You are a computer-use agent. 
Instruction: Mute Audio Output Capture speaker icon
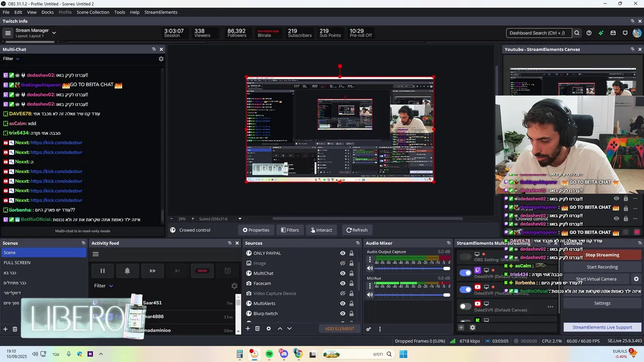(370, 268)
